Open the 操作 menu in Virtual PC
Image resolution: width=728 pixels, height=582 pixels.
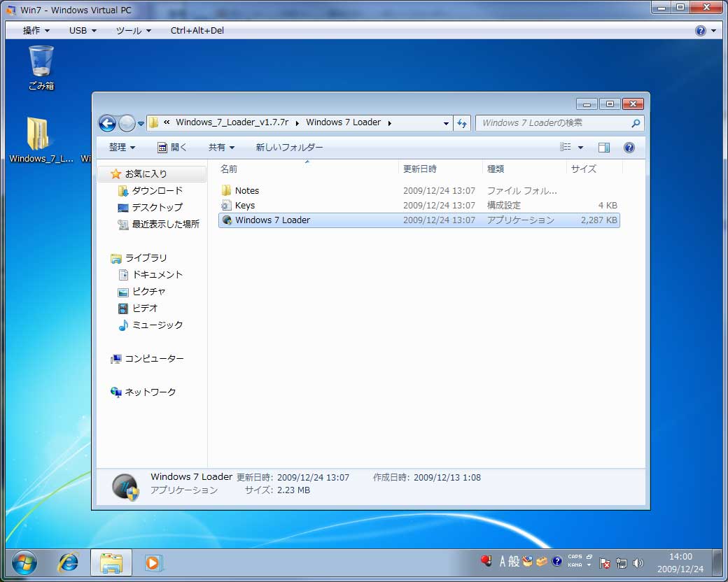pyautogui.click(x=36, y=31)
